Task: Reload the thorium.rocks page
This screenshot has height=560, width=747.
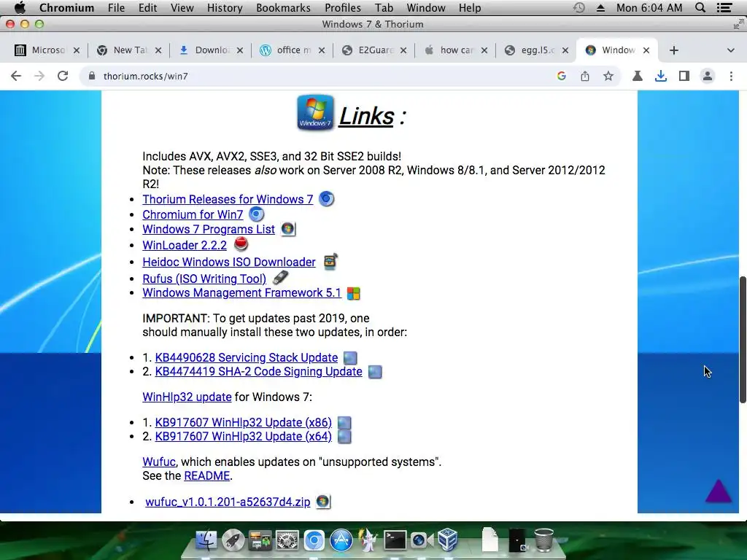Action: coord(63,76)
